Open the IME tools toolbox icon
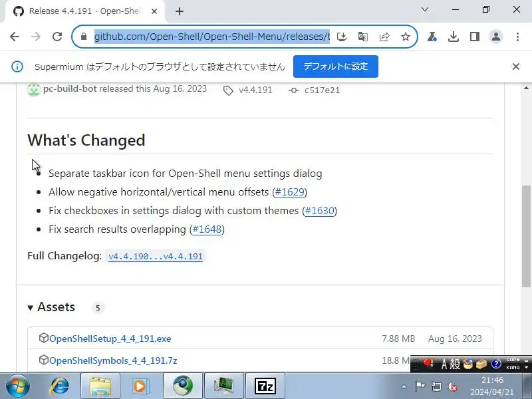Screen dimensions: 532x399 tap(481, 364)
